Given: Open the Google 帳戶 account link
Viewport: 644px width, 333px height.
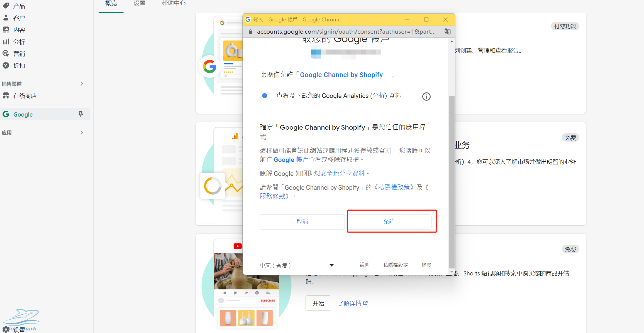Looking at the screenshot, I should pyautogui.click(x=291, y=159).
